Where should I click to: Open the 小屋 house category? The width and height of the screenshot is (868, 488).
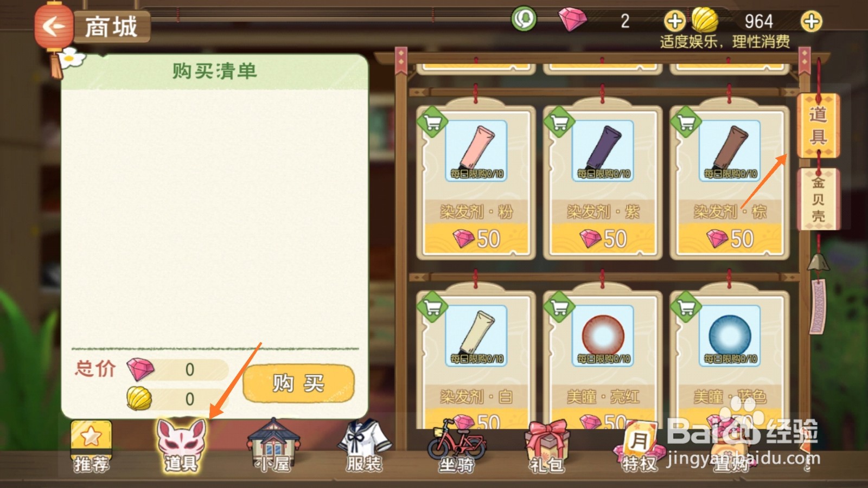coord(273,446)
